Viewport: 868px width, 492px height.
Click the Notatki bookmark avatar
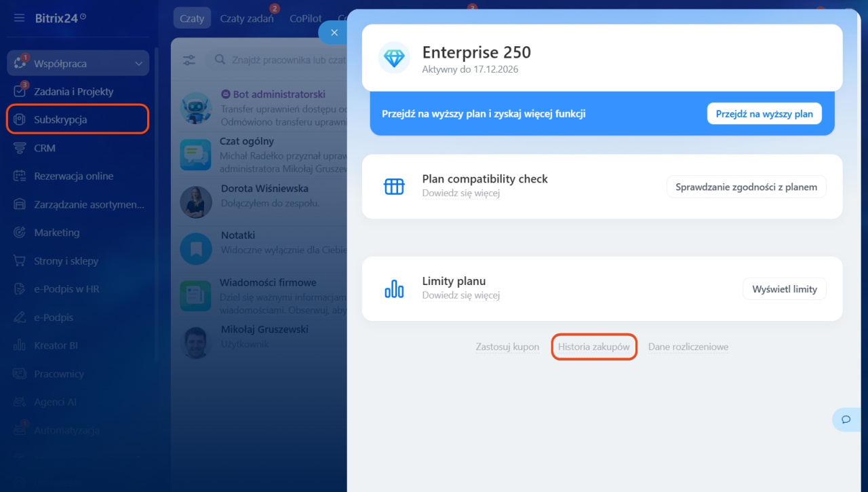[196, 249]
